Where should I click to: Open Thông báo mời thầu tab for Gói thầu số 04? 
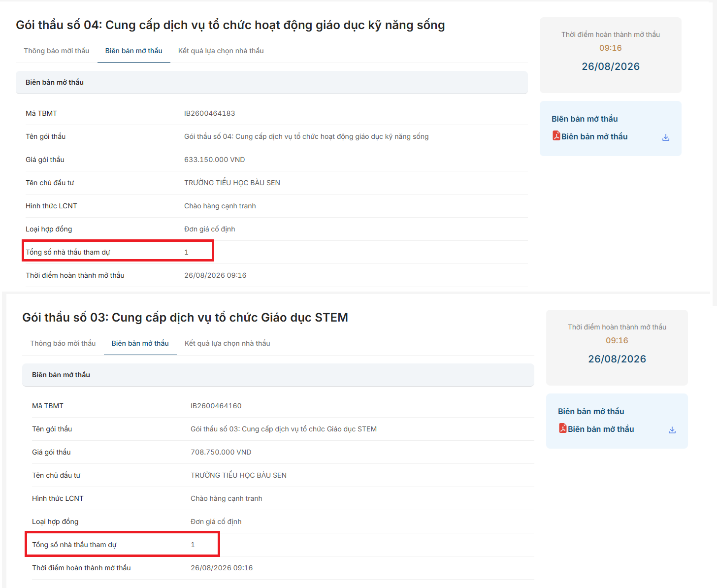point(57,51)
